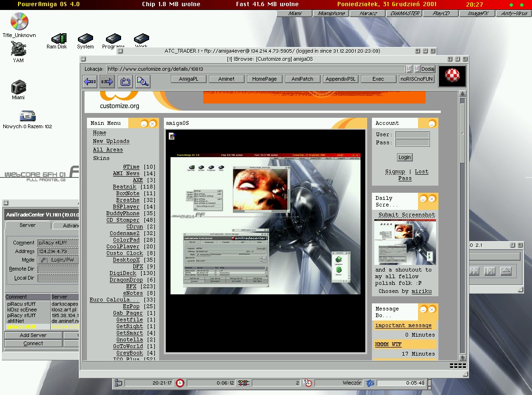Switch to the Server tab in AmiTradeCenter
Viewport: 532px width, 395px height.
pos(28,226)
